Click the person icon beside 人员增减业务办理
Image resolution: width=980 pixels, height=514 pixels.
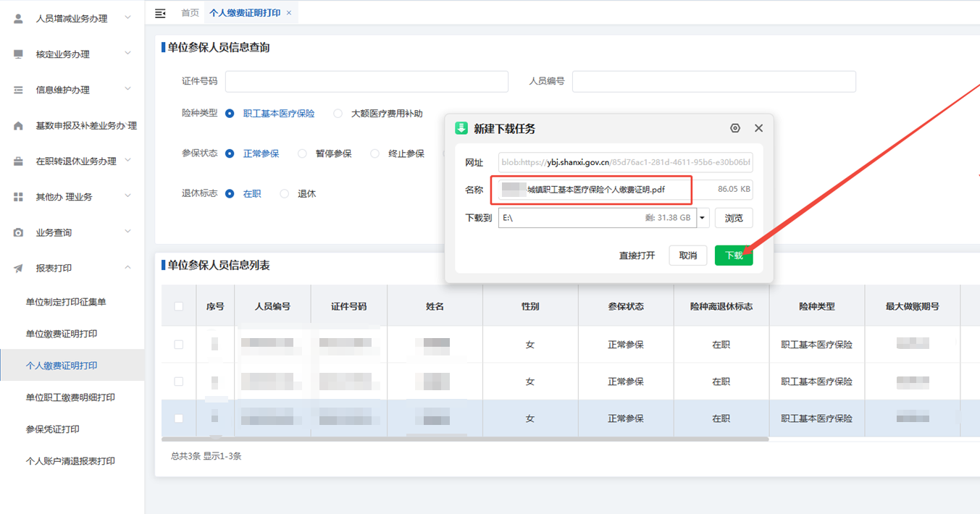tap(19, 18)
